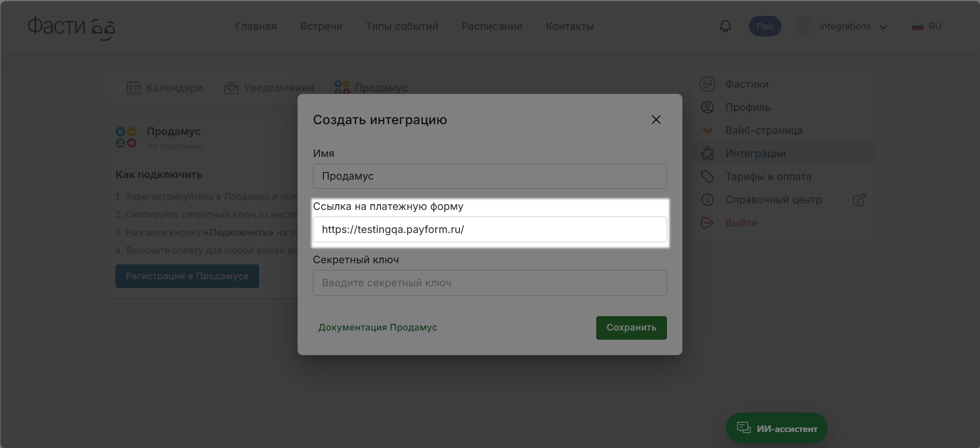Click the Справочный центр external link icon
The width and height of the screenshot is (980, 448).
tap(859, 200)
